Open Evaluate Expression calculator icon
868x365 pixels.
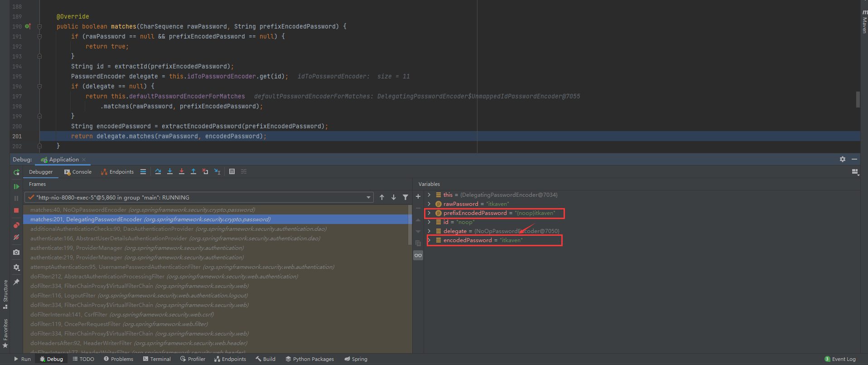pyautogui.click(x=232, y=172)
